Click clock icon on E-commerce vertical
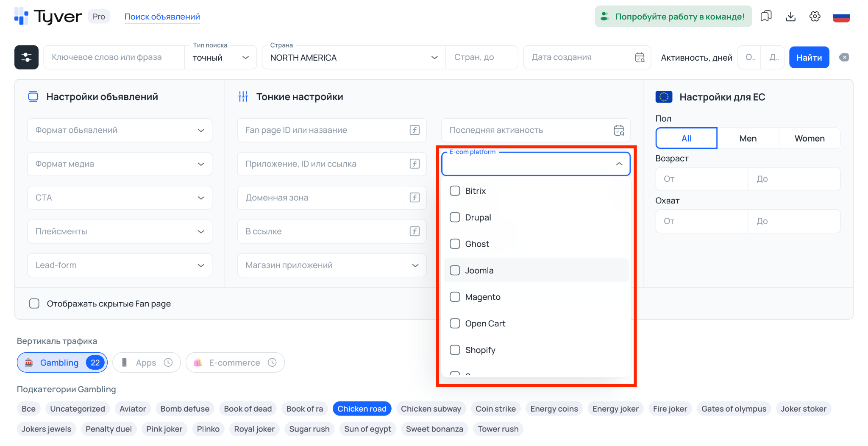 pos(272,362)
